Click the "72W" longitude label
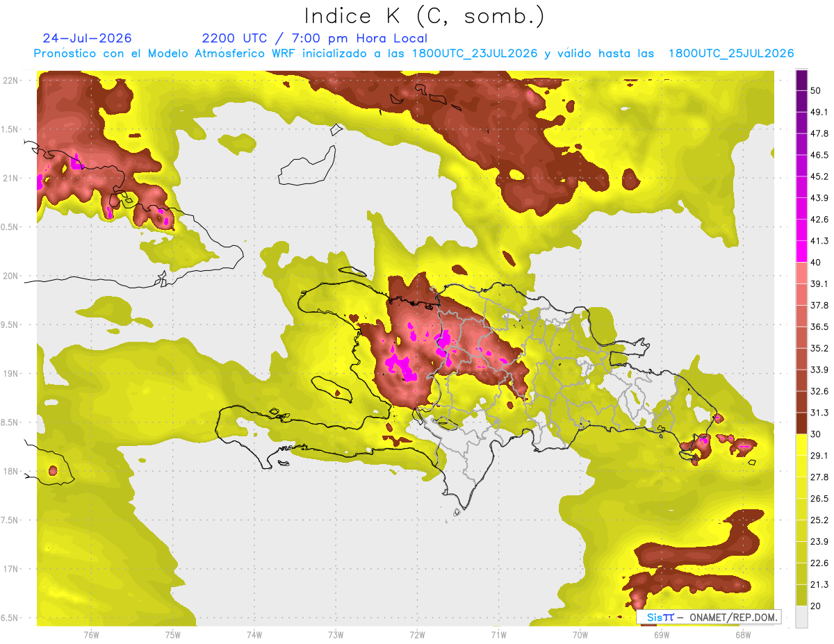The height and width of the screenshot is (644, 834). pos(417,635)
